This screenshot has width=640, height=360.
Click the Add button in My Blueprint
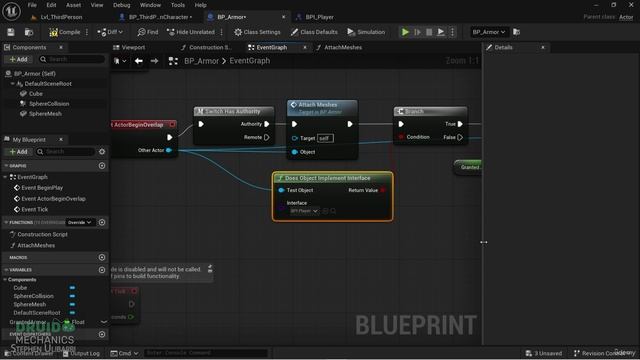coord(19,151)
